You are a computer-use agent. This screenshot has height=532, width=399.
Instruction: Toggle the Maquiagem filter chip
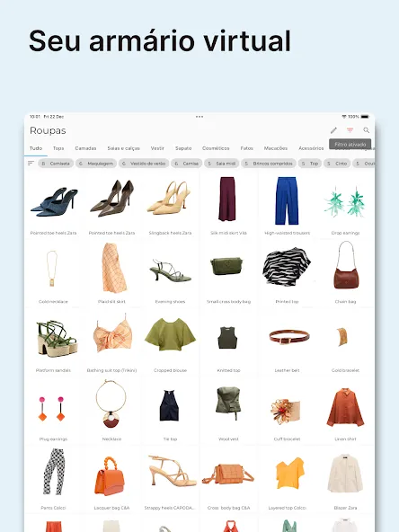pyautogui.click(x=96, y=164)
